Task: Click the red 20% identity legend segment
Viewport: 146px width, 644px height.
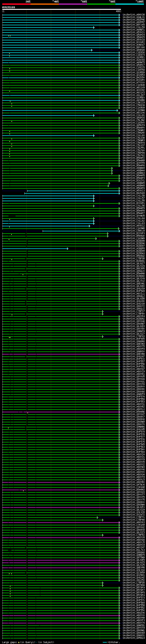Action: click(16, 4)
